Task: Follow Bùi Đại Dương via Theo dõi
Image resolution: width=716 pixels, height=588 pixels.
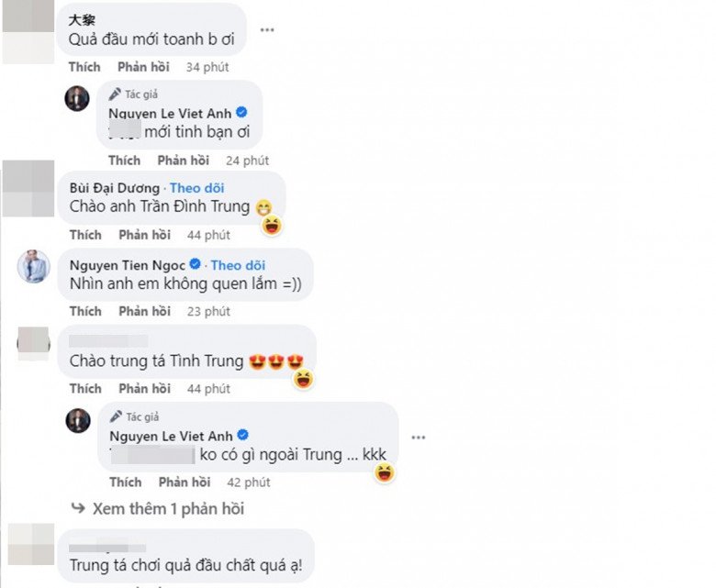Action: point(196,188)
